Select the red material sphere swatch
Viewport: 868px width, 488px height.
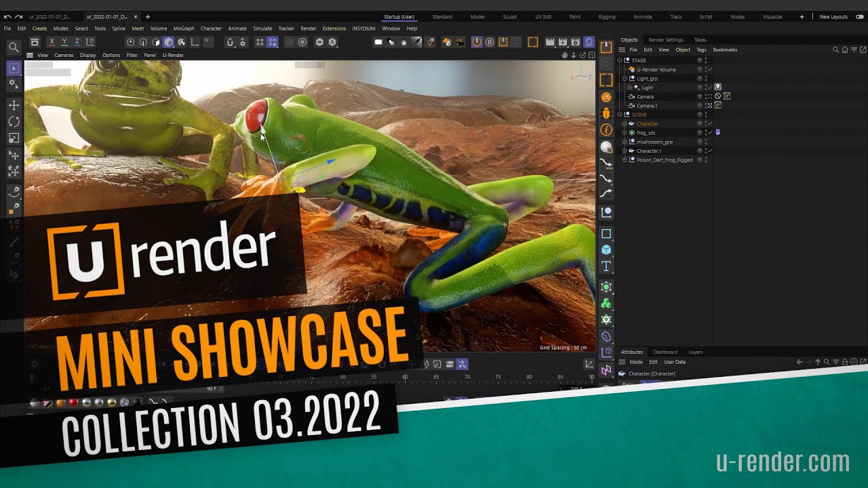click(73, 403)
